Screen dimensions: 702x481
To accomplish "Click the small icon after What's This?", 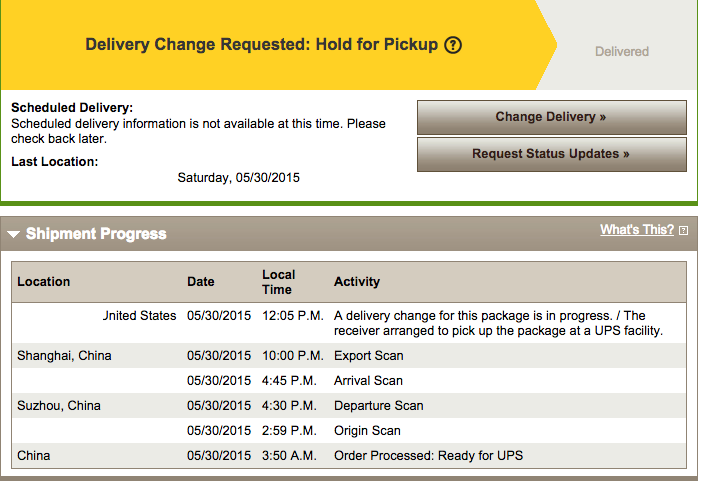I will [x=684, y=231].
